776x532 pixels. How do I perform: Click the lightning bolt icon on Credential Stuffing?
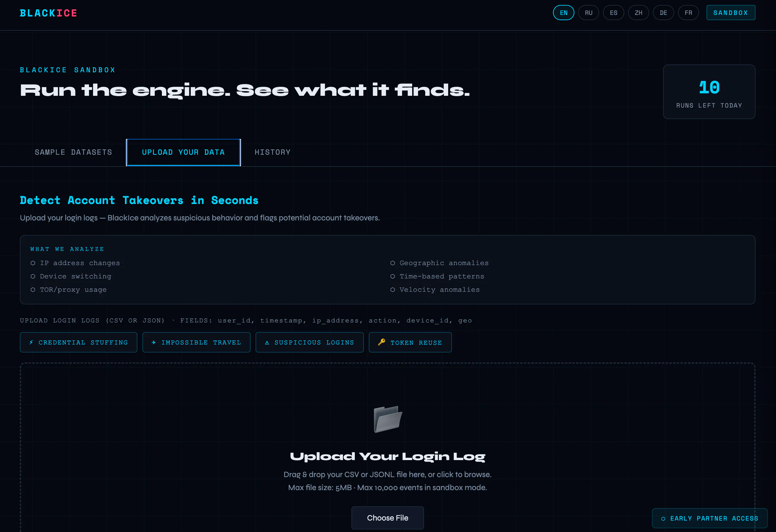[x=31, y=343]
